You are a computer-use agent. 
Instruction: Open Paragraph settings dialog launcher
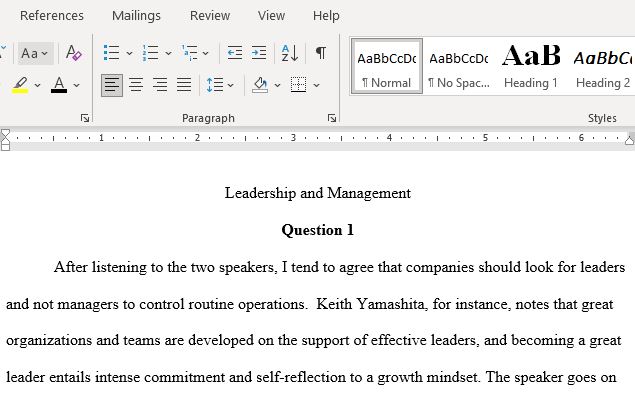click(x=332, y=118)
